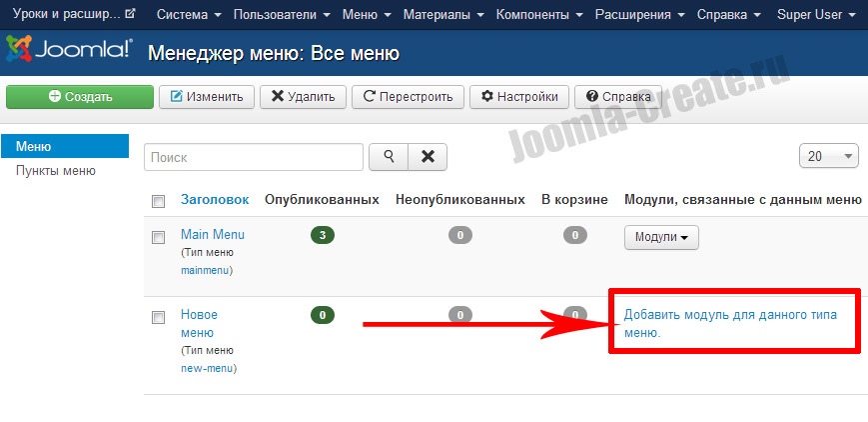Click green Создать button
868x422 pixels.
click(80, 97)
